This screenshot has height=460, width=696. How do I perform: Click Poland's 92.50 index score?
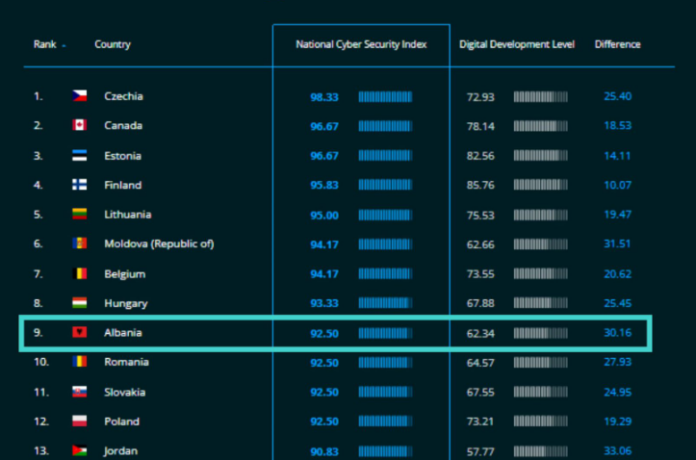click(324, 421)
